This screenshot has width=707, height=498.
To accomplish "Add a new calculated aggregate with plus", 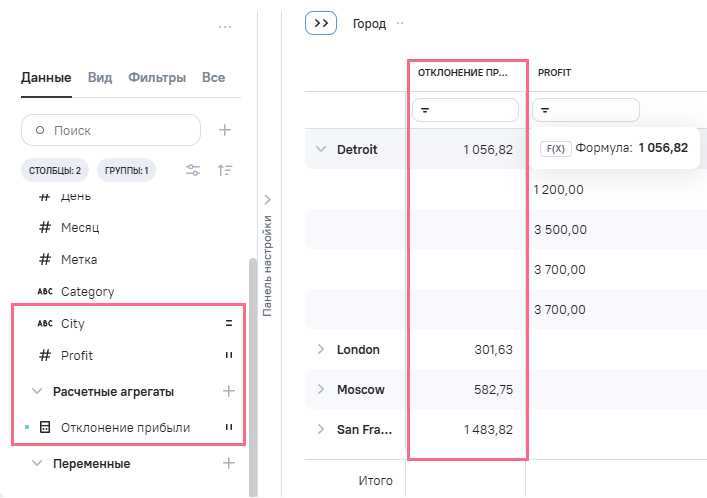I will 228,391.
